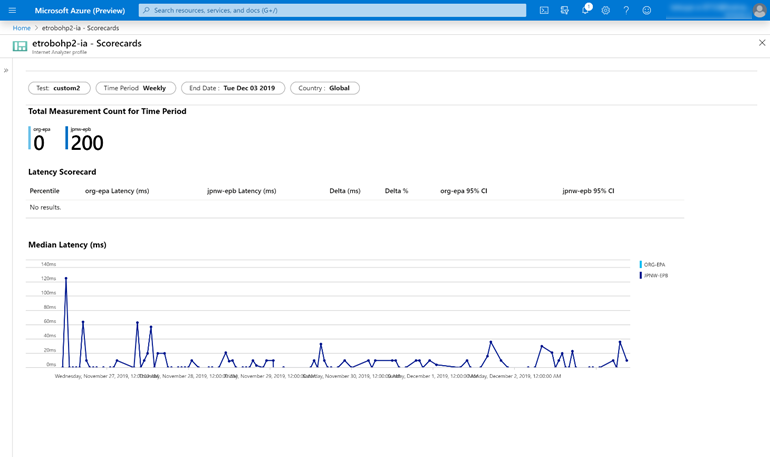The height and width of the screenshot is (457, 770).
Task: Toggle ORG-EPA series in chart legend
Action: (x=656, y=264)
